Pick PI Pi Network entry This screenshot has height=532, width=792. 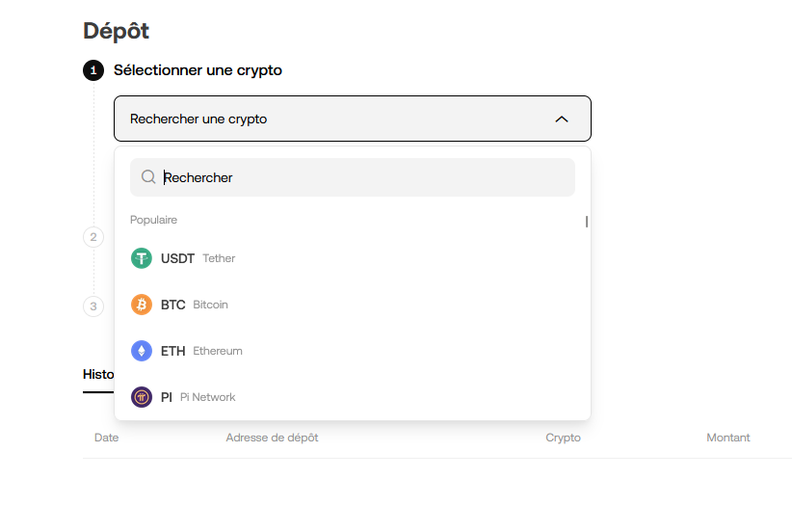point(353,397)
